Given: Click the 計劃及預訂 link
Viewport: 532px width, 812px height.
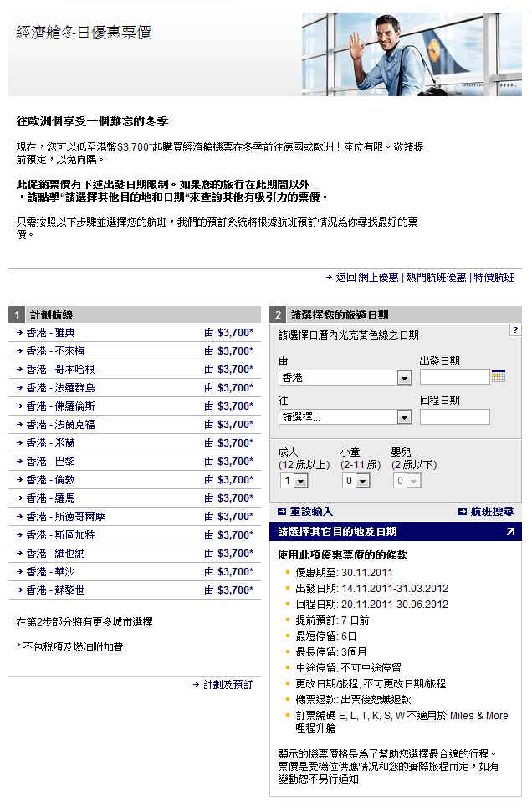Looking at the screenshot, I should (228, 684).
